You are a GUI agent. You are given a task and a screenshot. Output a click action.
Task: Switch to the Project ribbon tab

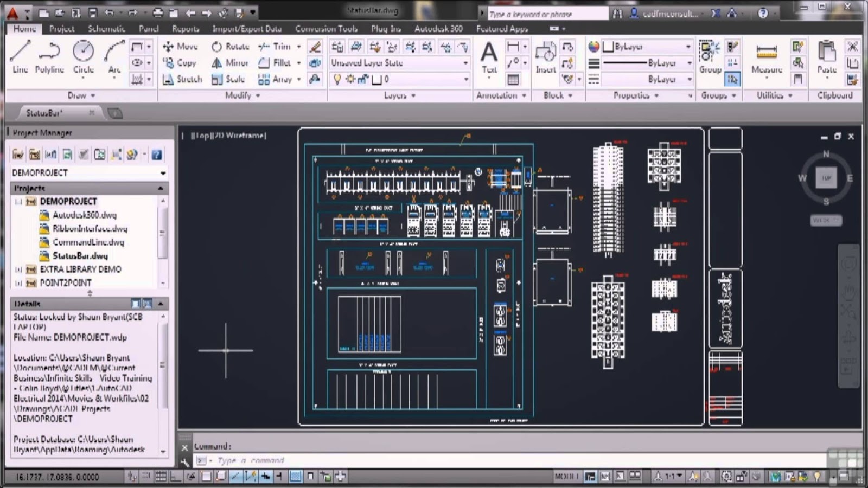[62, 29]
